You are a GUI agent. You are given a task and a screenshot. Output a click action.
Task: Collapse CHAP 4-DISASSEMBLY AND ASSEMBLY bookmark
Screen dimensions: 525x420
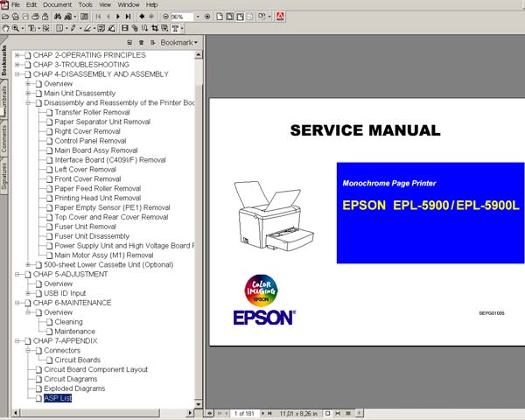point(17,74)
